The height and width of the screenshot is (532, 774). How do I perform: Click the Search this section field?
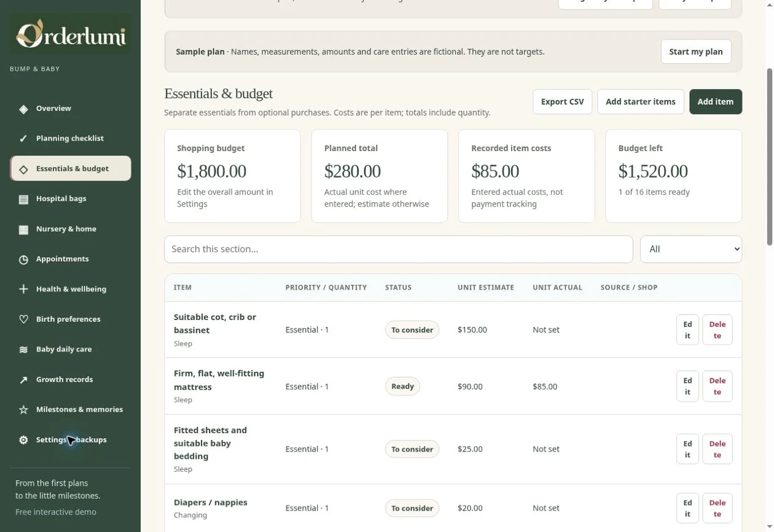[x=399, y=249]
